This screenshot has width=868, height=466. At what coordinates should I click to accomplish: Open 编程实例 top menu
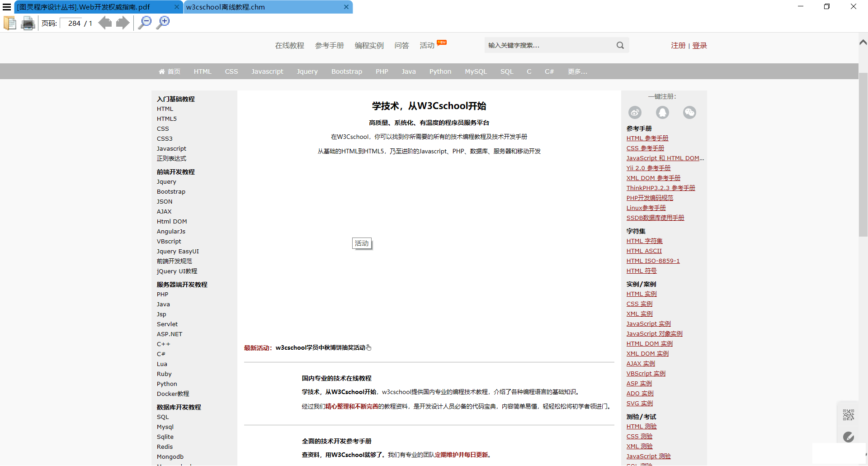tap(369, 45)
